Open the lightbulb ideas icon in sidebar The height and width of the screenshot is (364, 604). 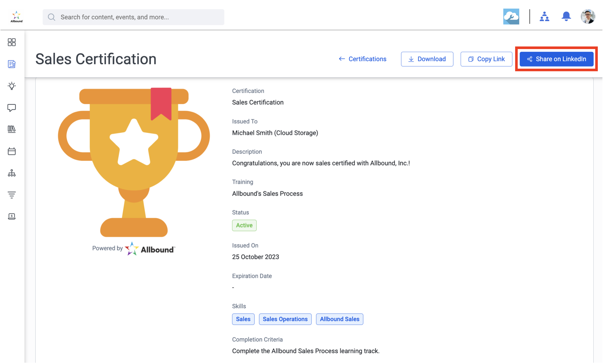click(12, 86)
